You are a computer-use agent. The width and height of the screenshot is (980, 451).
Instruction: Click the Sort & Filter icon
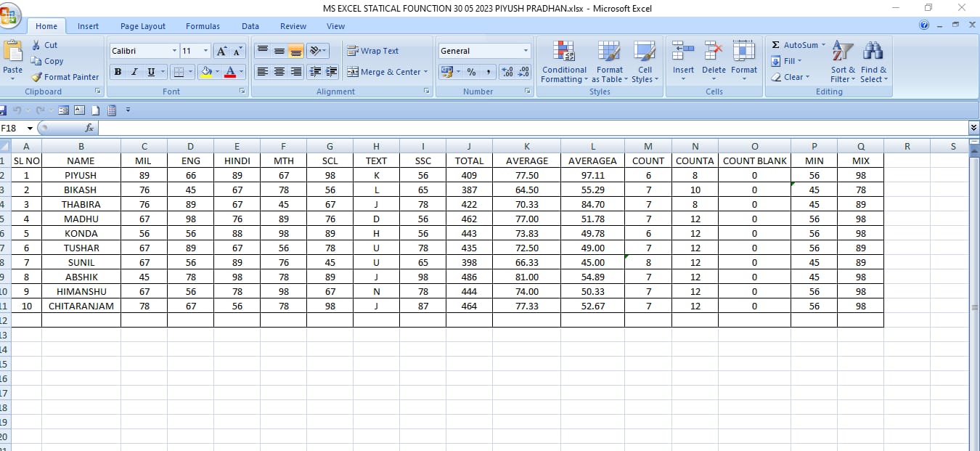tap(843, 51)
